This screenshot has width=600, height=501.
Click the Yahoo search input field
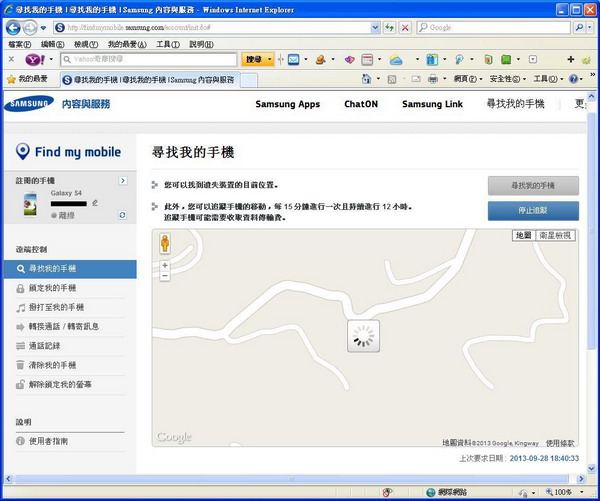click(x=149, y=59)
